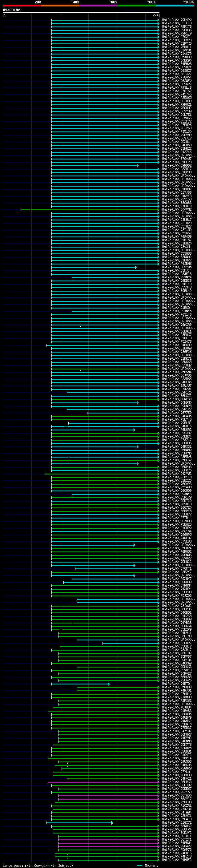Click the UniRef100_Q3HVP8 entry
Viewport: 197px width, 868px height.
click(177, 40)
